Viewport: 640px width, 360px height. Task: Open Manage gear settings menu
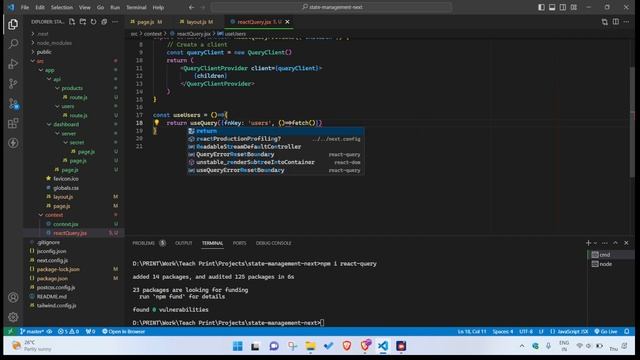pos(13,317)
